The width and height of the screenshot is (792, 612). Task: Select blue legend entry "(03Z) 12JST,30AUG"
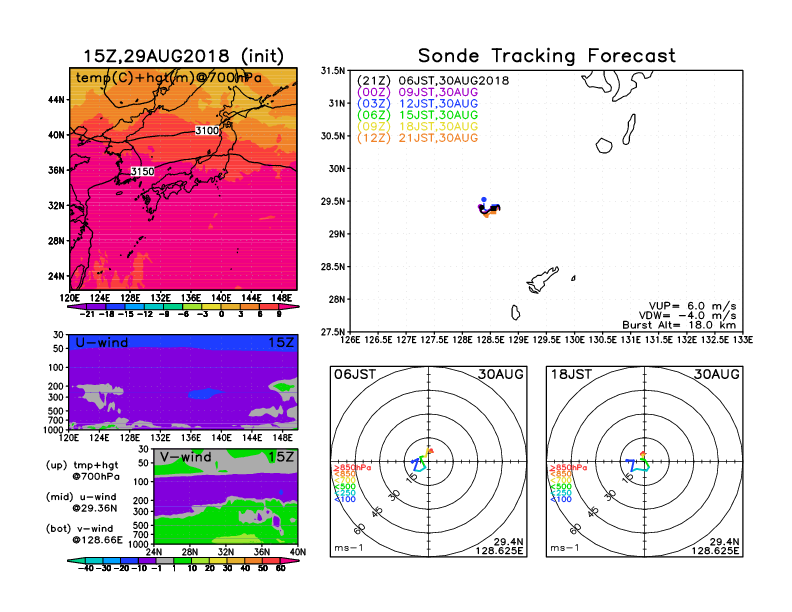[417, 104]
